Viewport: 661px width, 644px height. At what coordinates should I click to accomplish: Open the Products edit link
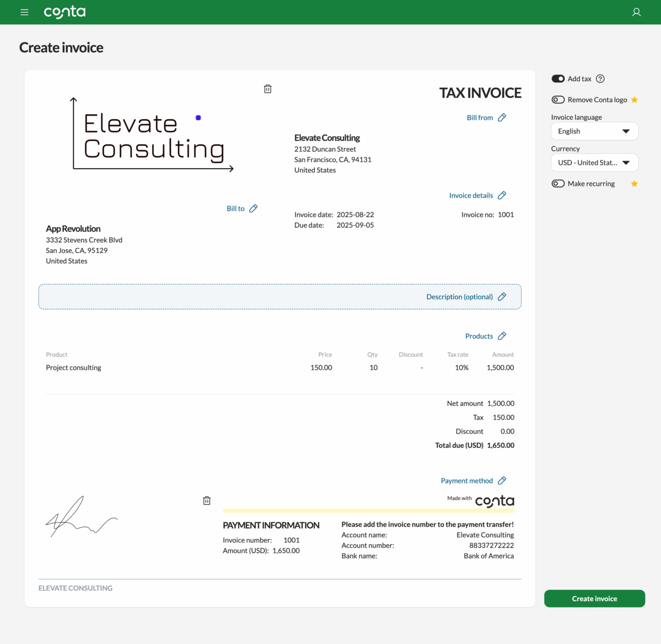pos(479,336)
